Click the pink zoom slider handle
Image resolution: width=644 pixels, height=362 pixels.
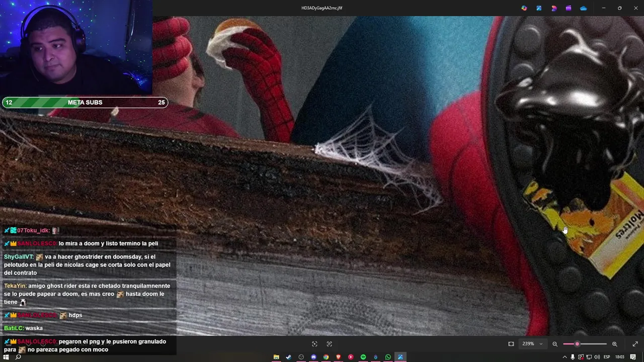click(x=577, y=344)
